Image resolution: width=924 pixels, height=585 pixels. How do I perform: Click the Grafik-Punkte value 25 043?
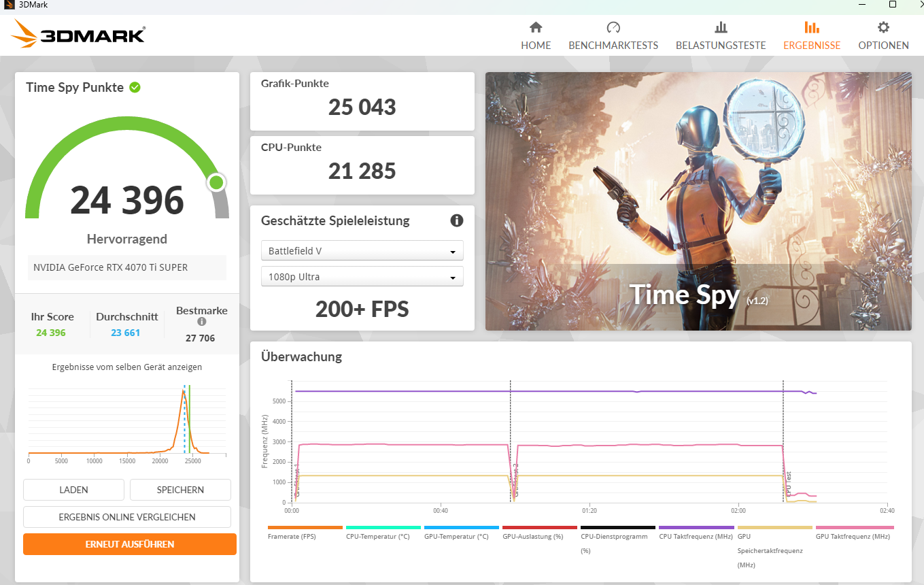(362, 107)
